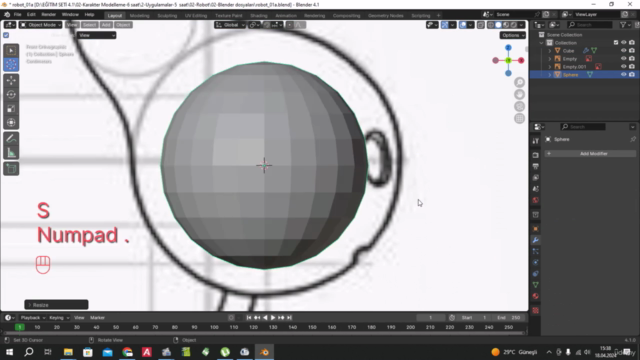Open the Global transform orientation dropdown
Viewport: 640px width, 360px height.
point(230,25)
